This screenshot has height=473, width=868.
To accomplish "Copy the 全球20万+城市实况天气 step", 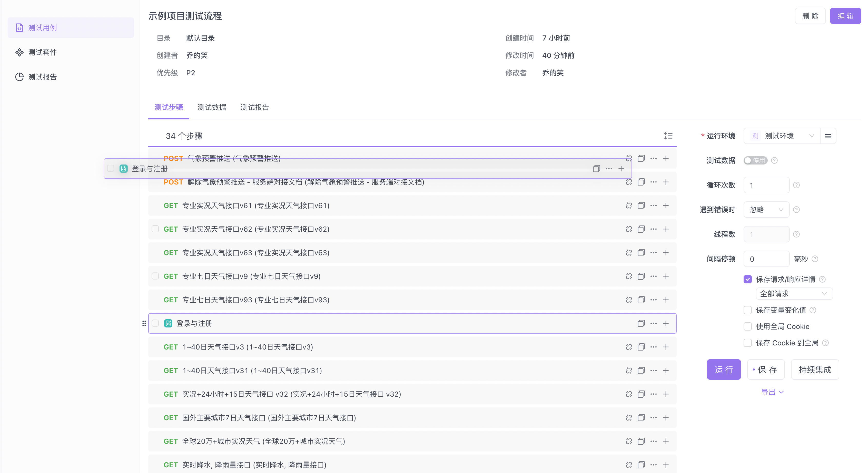I will click(641, 441).
